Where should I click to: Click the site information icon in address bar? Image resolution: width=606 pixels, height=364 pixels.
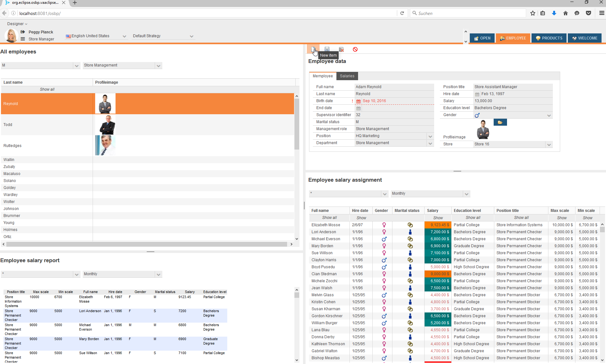[x=13, y=13]
